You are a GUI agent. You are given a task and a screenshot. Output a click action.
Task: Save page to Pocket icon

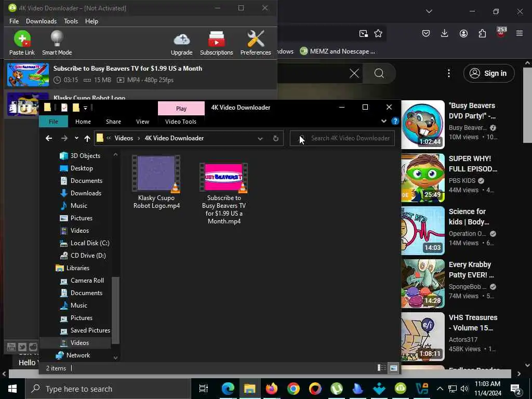coord(426,33)
